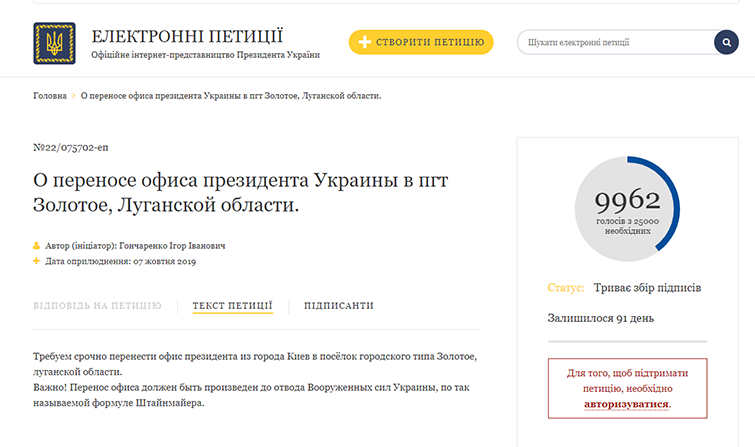The width and height of the screenshot is (755, 447).
Task: Follow the авторизуватися link
Action: tap(627, 405)
